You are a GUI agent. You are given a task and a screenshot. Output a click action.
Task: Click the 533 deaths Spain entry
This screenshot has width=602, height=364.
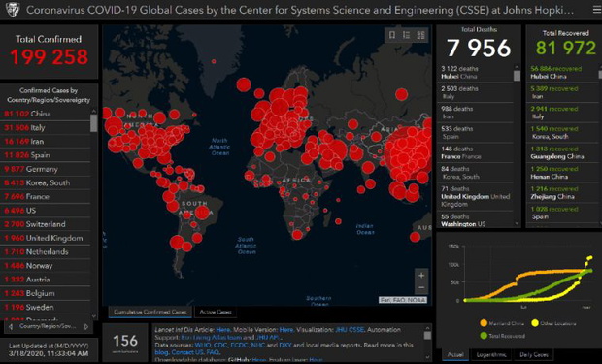pyautogui.click(x=476, y=132)
